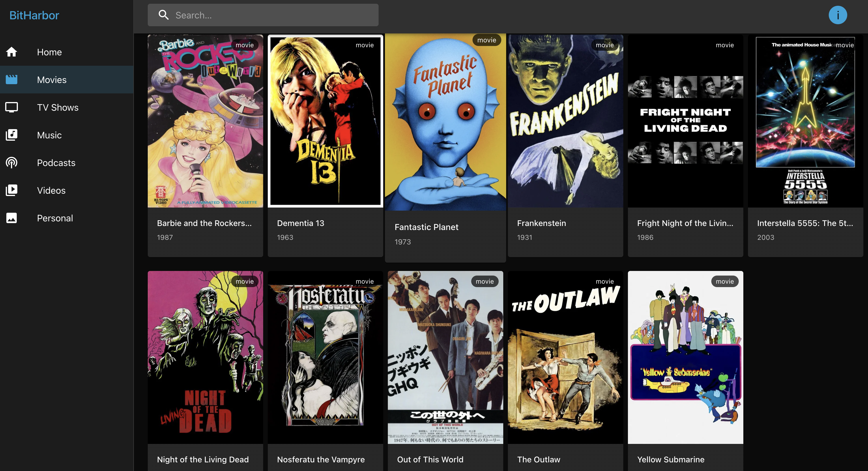Open the Nosferatu the Vampyre poster

click(325, 357)
